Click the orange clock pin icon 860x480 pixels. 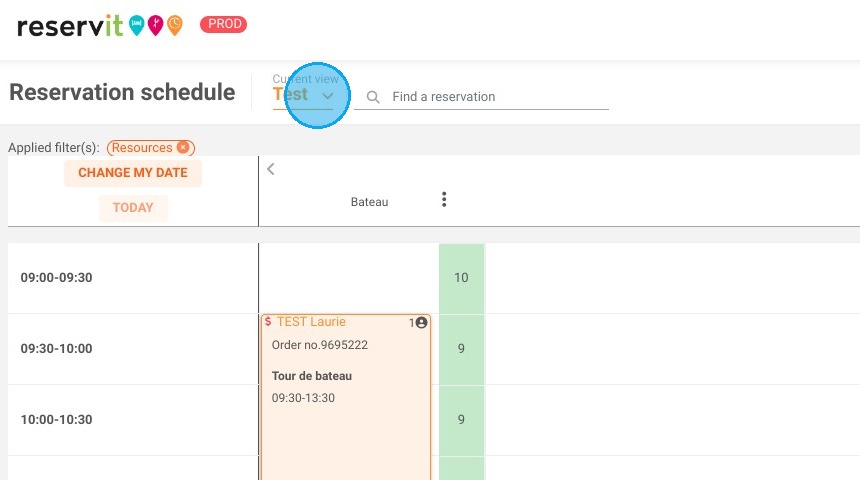point(175,25)
